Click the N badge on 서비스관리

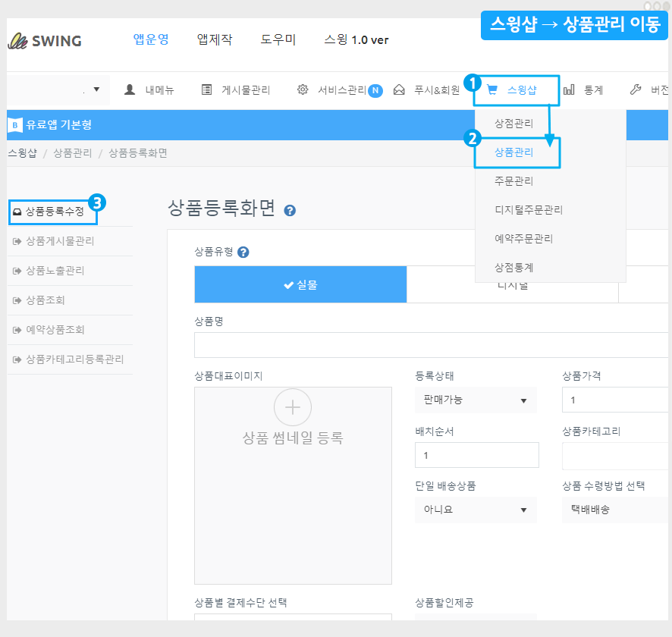(375, 90)
